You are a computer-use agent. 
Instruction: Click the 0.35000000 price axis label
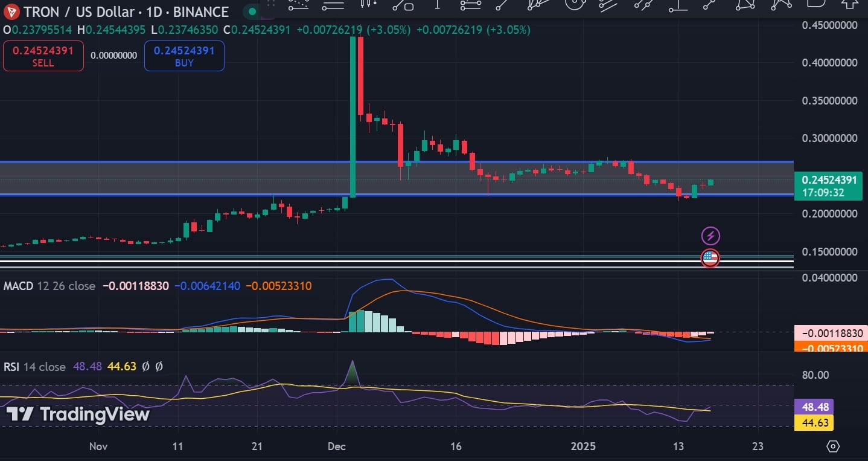point(829,100)
